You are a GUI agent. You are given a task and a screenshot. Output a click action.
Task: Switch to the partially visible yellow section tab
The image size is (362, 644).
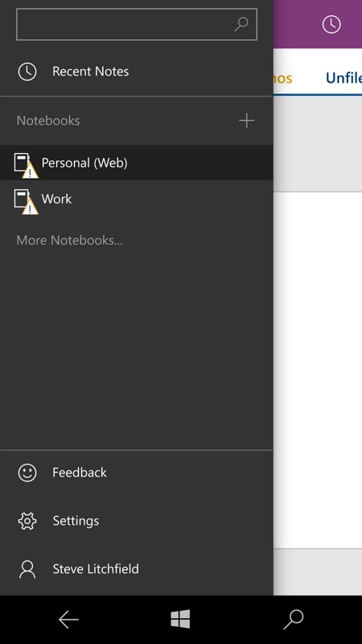coord(283,77)
